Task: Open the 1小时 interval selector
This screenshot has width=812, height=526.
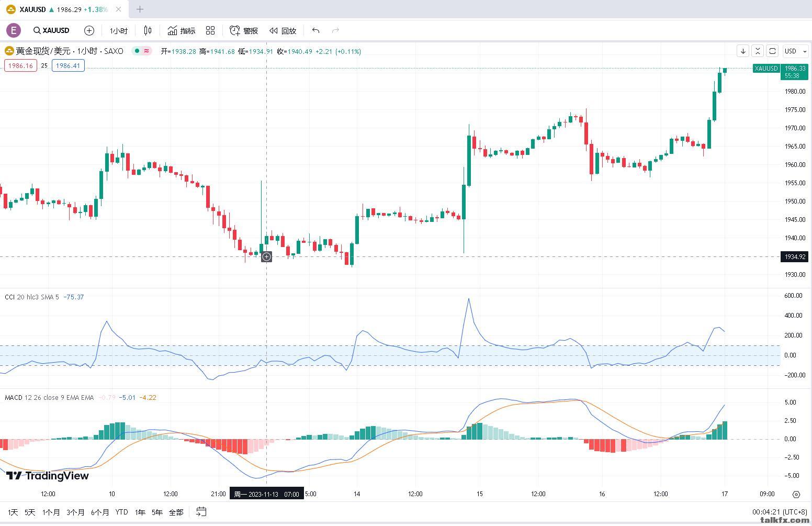Action: pyautogui.click(x=119, y=31)
